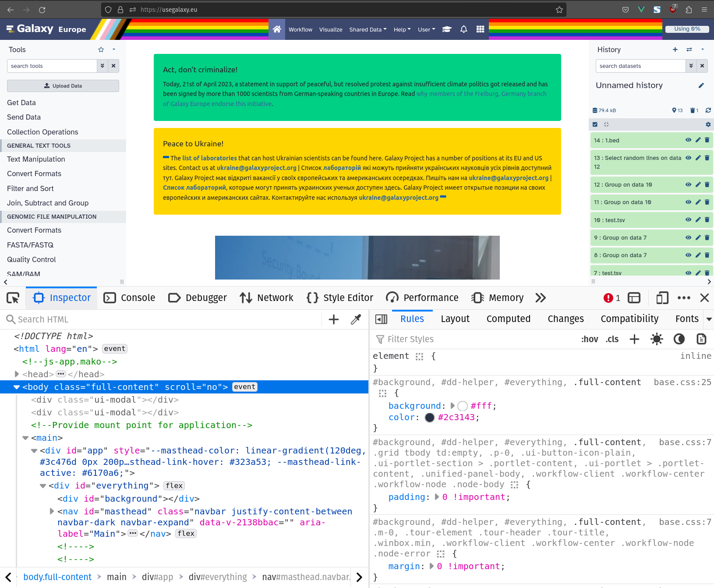Toggle the .cls class panel
This screenshot has width=714, height=588.
pyautogui.click(x=612, y=339)
